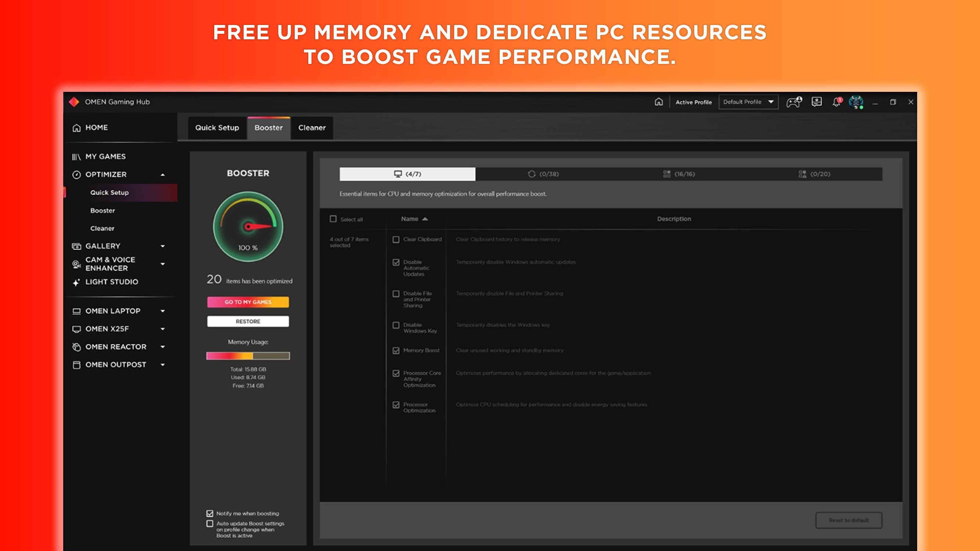Click the GO TO MY GAMES button
The image size is (980, 551).
click(x=248, y=302)
